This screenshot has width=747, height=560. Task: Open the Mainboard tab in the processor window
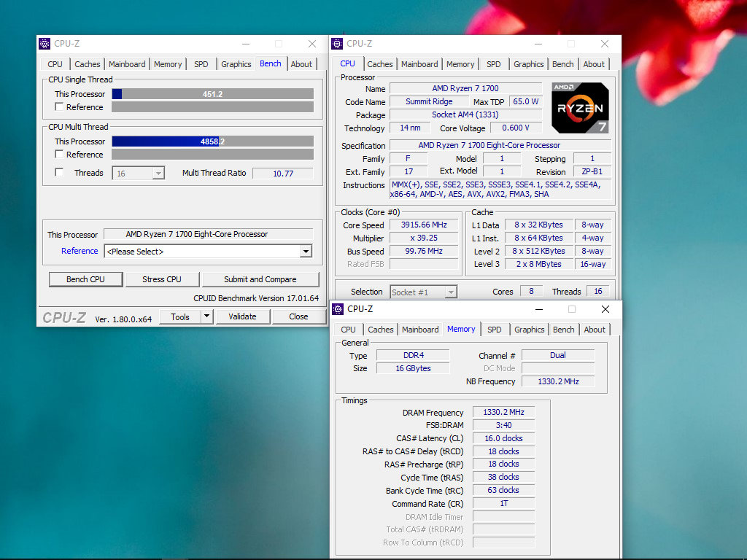click(419, 64)
